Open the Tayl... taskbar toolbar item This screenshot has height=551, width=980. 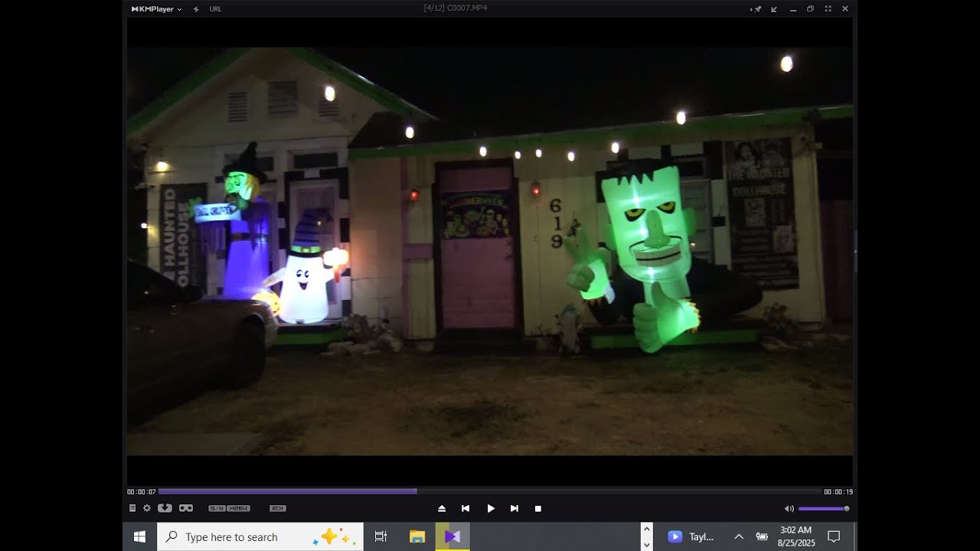(691, 536)
